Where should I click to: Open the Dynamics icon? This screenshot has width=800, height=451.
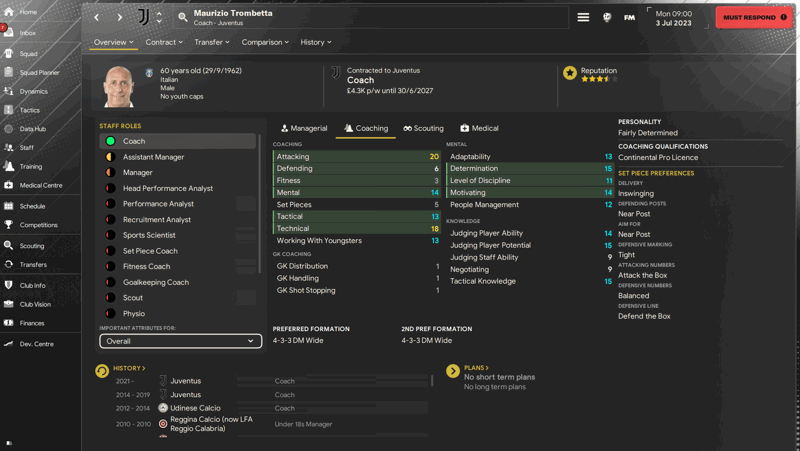click(9, 91)
